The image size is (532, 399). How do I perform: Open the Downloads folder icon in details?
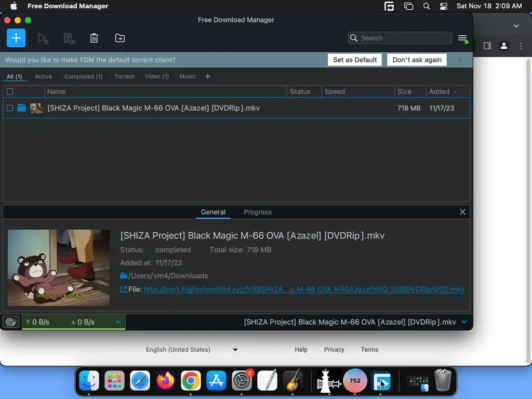point(124,275)
